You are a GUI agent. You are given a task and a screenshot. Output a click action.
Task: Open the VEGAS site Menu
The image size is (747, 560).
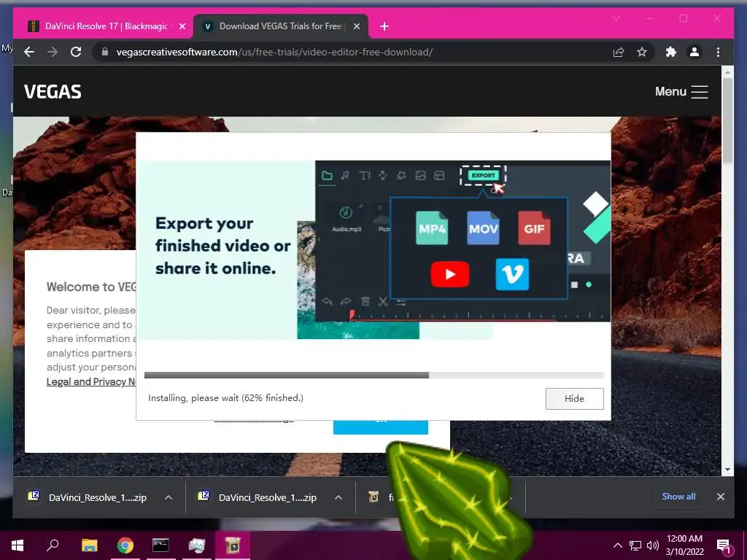pyautogui.click(x=681, y=91)
